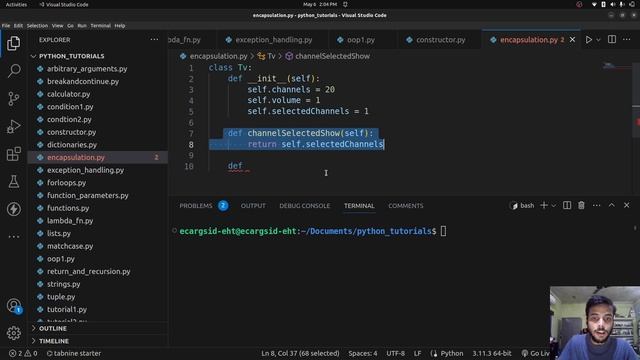The width and height of the screenshot is (640, 360).
Task: Switch to the COMMENTS panel tab
Action: coord(406,206)
